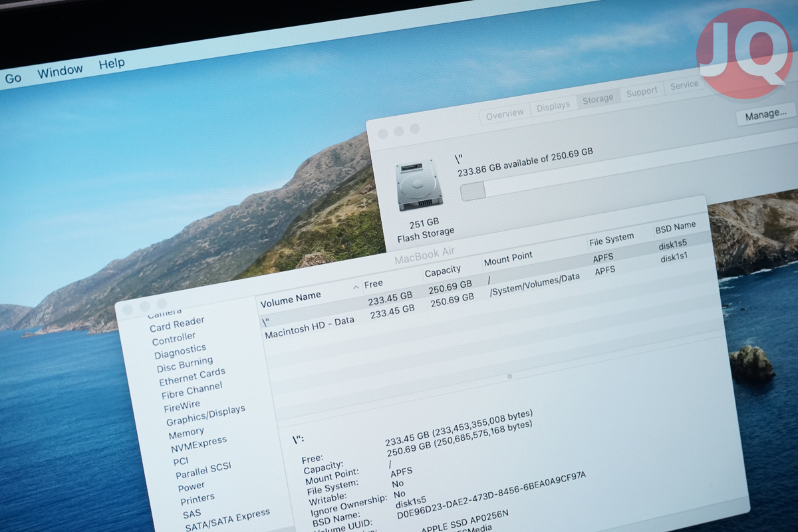Click the "MacBook Air" window title
This screenshot has width=798, height=532.
[x=426, y=255]
